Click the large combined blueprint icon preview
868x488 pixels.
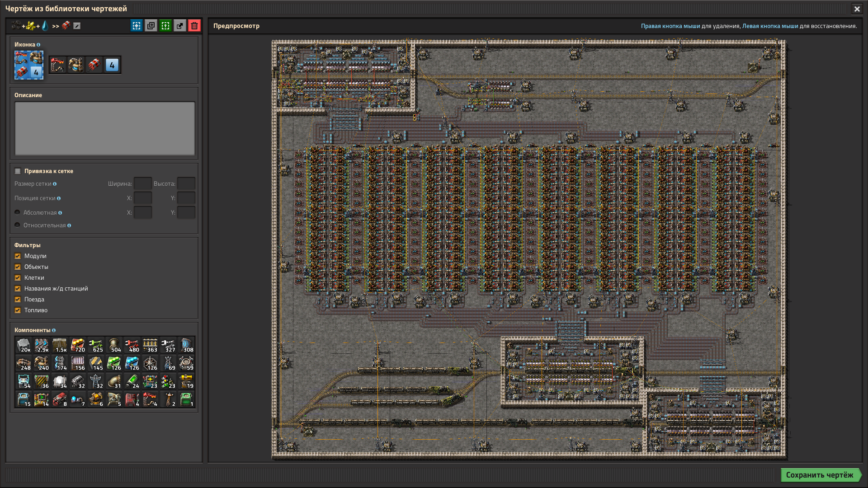coord(29,65)
